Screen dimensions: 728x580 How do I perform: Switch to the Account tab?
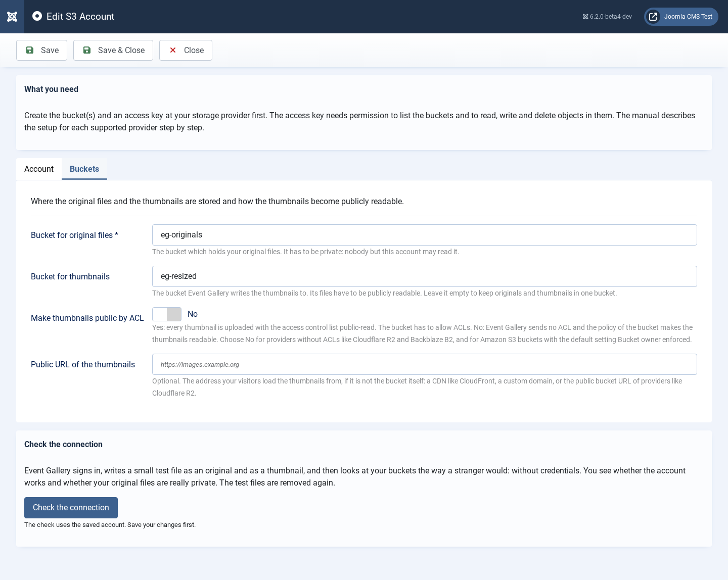(x=39, y=169)
